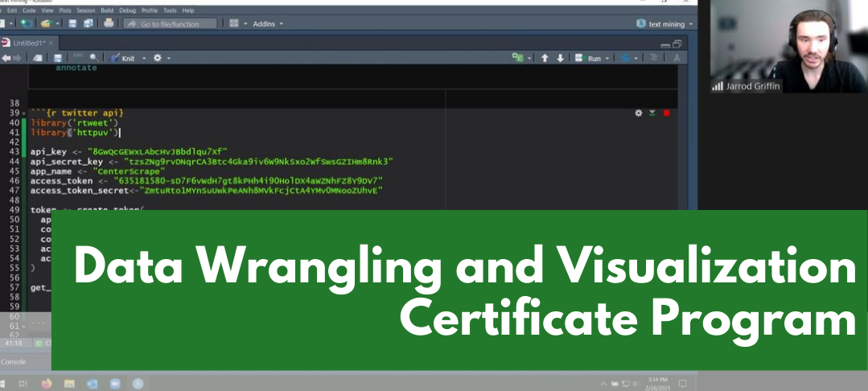The width and height of the screenshot is (868, 391).
Task: Knit the document
Action: [x=122, y=58]
